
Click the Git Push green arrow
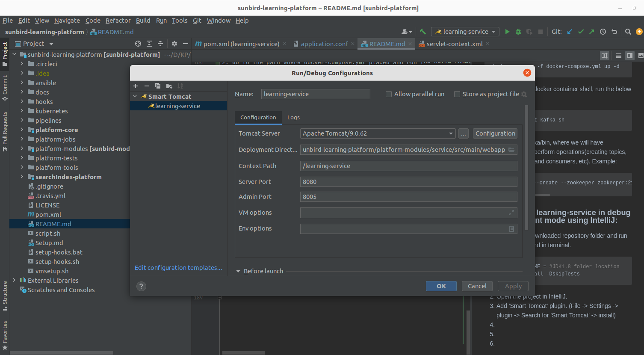click(592, 32)
